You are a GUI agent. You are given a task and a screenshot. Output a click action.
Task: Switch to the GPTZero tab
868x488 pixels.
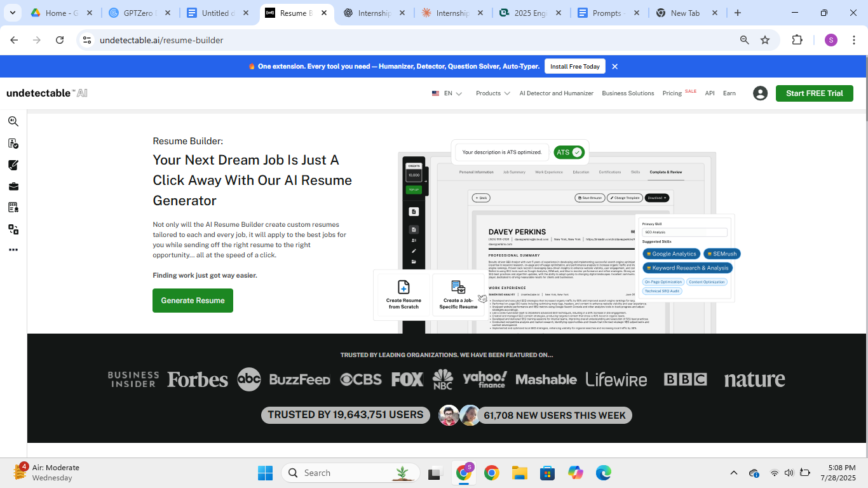(140, 13)
